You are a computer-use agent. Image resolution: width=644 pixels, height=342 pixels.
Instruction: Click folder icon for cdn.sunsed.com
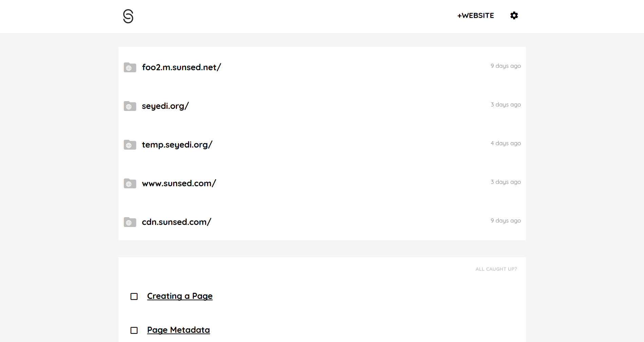click(x=130, y=222)
